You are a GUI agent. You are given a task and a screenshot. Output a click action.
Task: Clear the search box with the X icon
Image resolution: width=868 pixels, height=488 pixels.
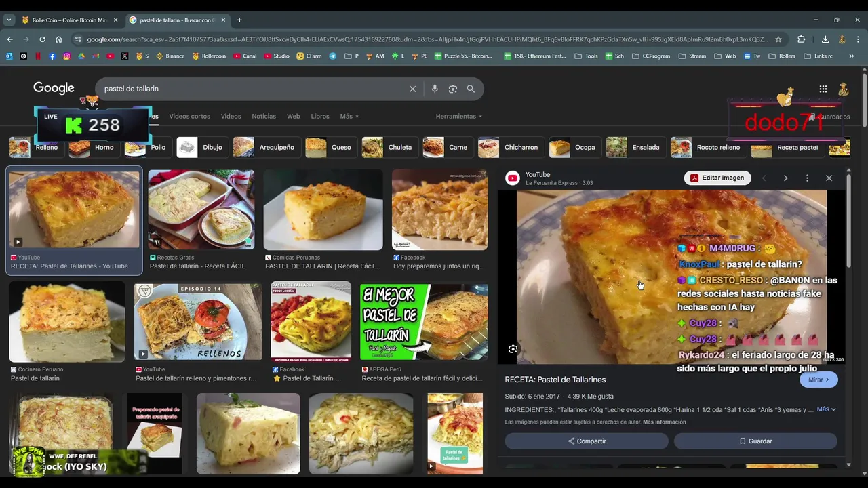point(412,89)
